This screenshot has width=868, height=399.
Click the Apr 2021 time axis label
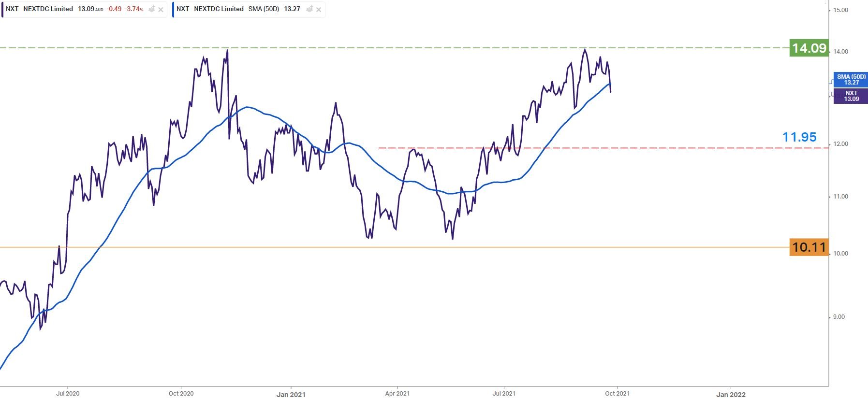click(x=397, y=394)
